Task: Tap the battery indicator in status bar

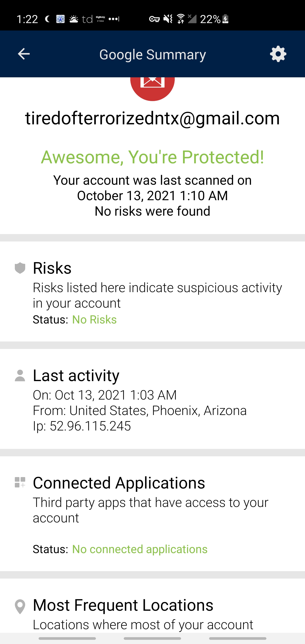Action: coord(226,19)
